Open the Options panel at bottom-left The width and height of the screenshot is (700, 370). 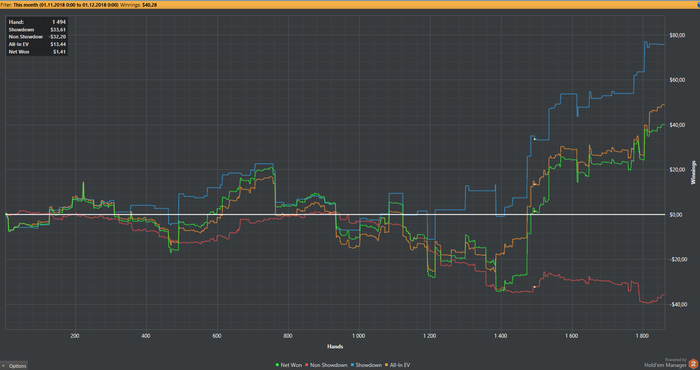(14, 366)
